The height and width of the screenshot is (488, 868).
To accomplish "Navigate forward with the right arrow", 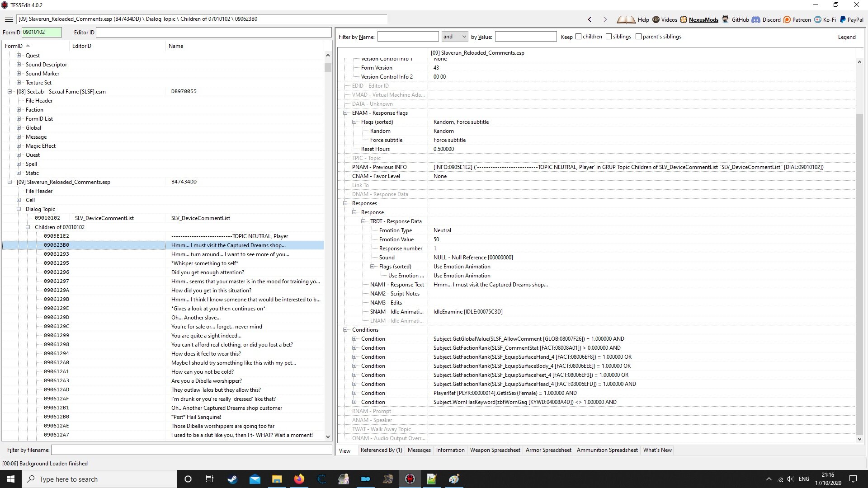I will point(605,19).
